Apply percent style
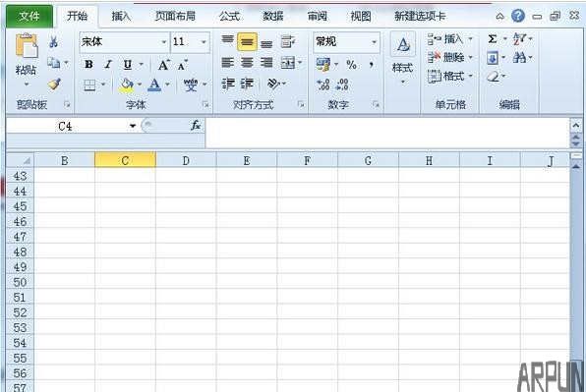The width and height of the screenshot is (586, 392). coord(351,65)
